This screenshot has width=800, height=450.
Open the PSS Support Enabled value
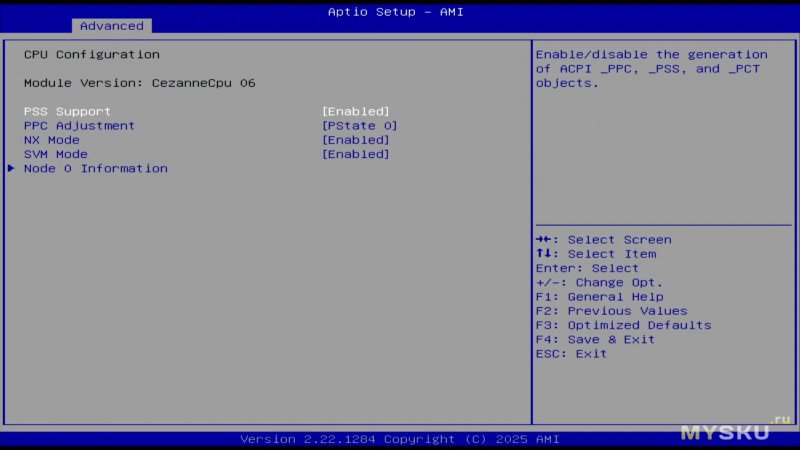point(356,111)
